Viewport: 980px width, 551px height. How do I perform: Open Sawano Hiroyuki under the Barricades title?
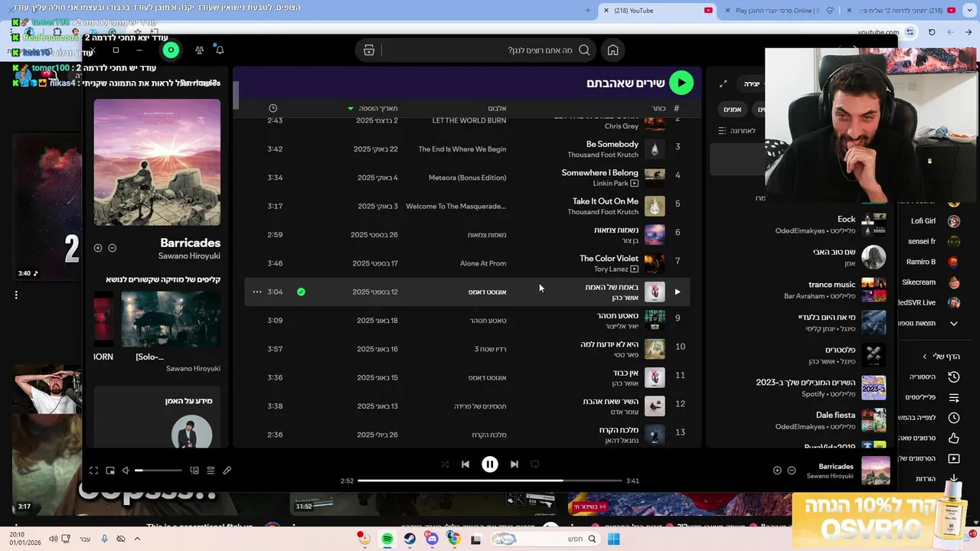tap(189, 256)
